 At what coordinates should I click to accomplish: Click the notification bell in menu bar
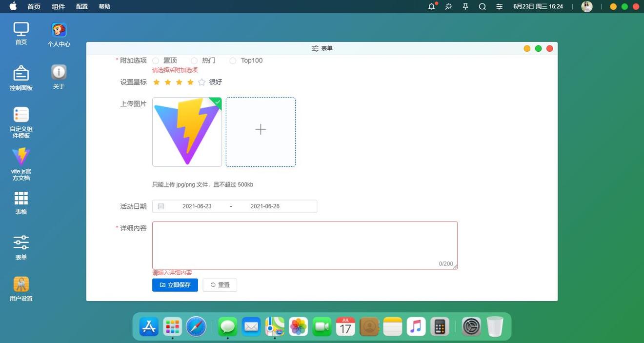[x=431, y=6]
